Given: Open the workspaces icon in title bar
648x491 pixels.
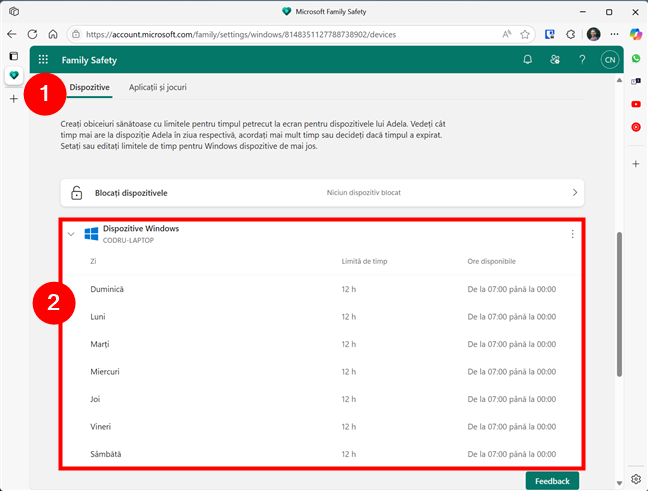Looking at the screenshot, I should 14,12.
